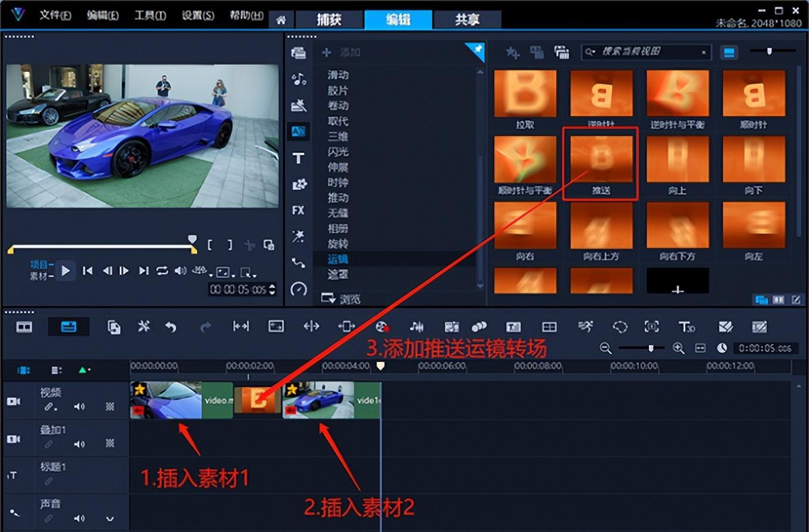
Task: Step to previous frame button
Action: [x=107, y=271]
